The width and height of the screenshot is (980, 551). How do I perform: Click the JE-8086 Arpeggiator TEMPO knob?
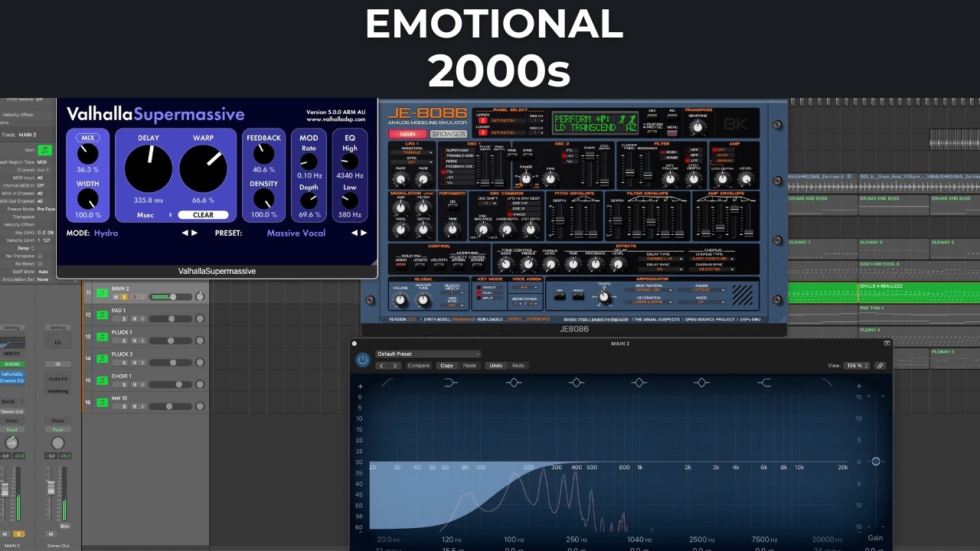(604, 297)
